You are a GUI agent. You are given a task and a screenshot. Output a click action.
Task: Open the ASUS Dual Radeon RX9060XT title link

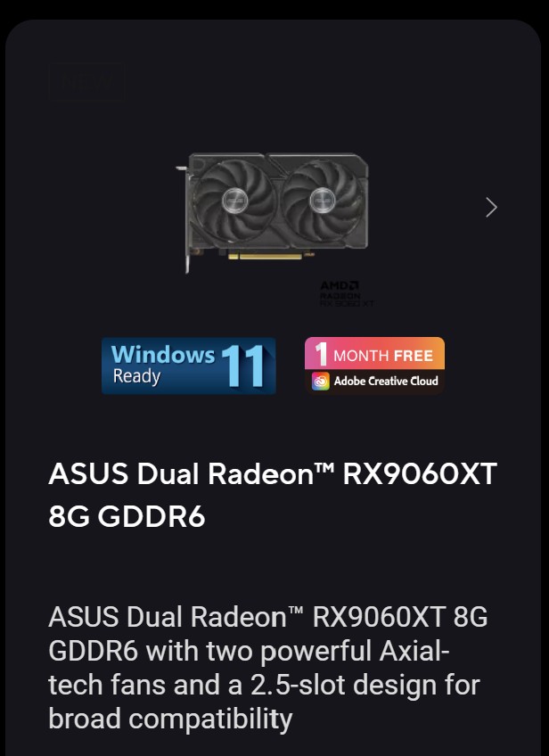pyautogui.click(x=273, y=495)
